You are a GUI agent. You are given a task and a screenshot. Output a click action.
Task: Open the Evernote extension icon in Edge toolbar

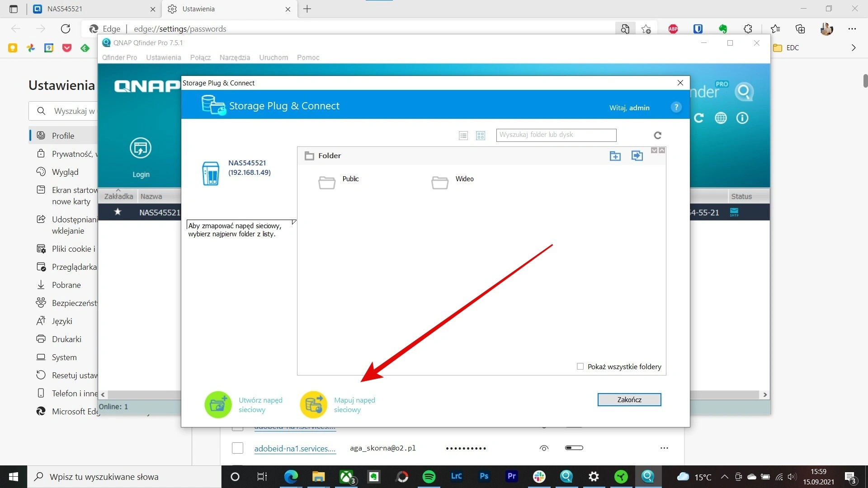723,29
